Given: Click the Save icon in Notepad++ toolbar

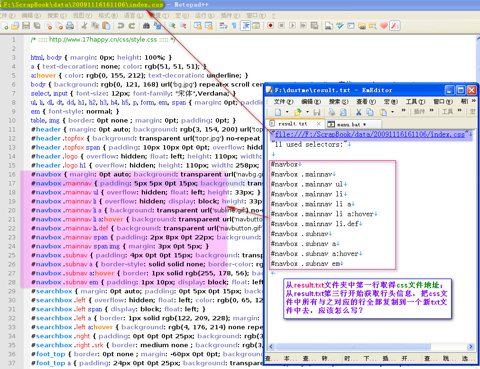Looking at the screenshot, I should coord(26,26).
